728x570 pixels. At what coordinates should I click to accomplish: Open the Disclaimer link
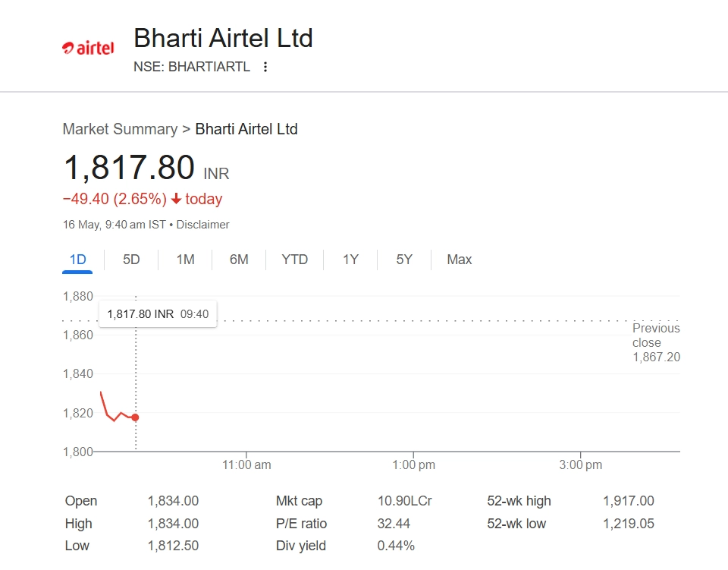[x=202, y=225]
